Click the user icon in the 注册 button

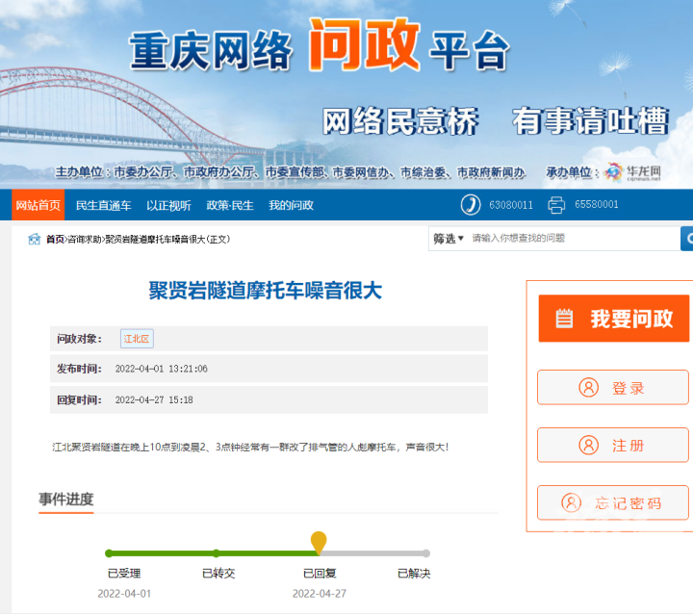click(588, 446)
